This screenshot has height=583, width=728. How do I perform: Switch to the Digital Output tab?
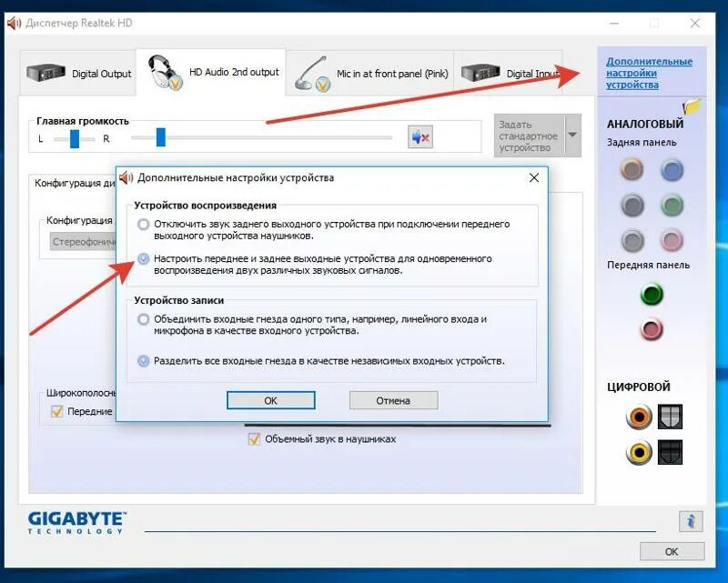pos(78,74)
